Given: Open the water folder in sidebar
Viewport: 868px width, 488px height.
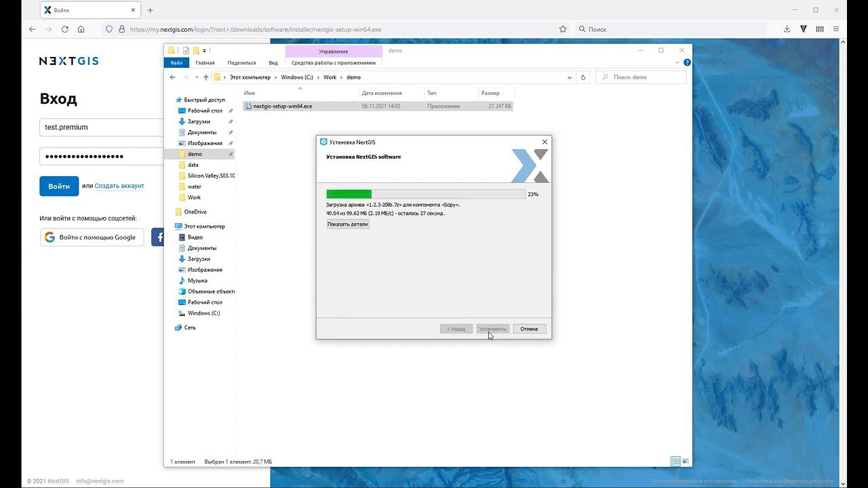Looking at the screenshot, I should coord(195,186).
